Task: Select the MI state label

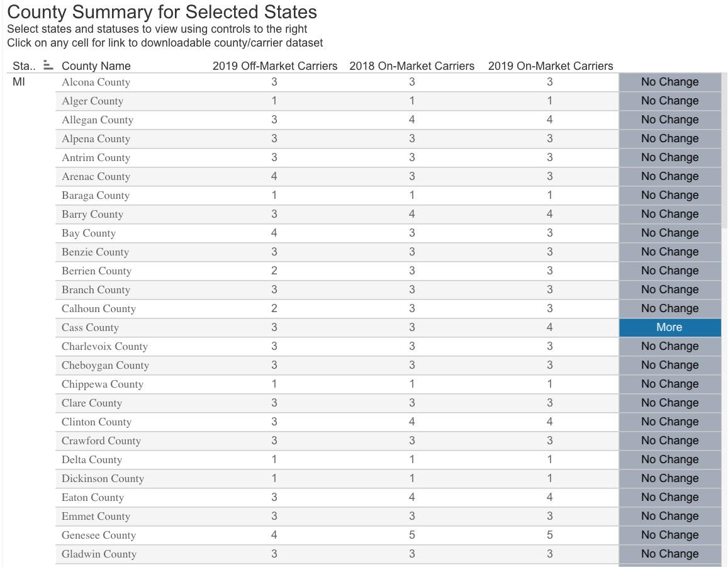Action: pyautogui.click(x=19, y=82)
